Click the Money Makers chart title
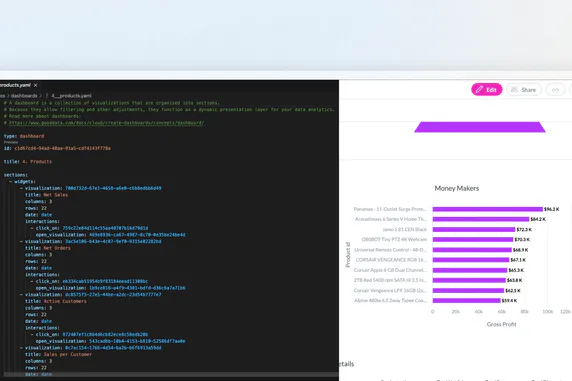 pos(457,188)
